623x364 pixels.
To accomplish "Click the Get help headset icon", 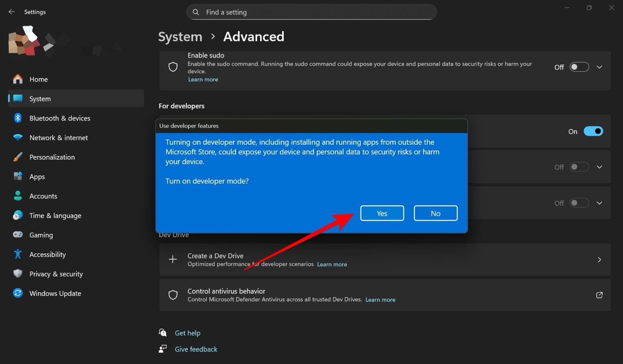I will (163, 333).
